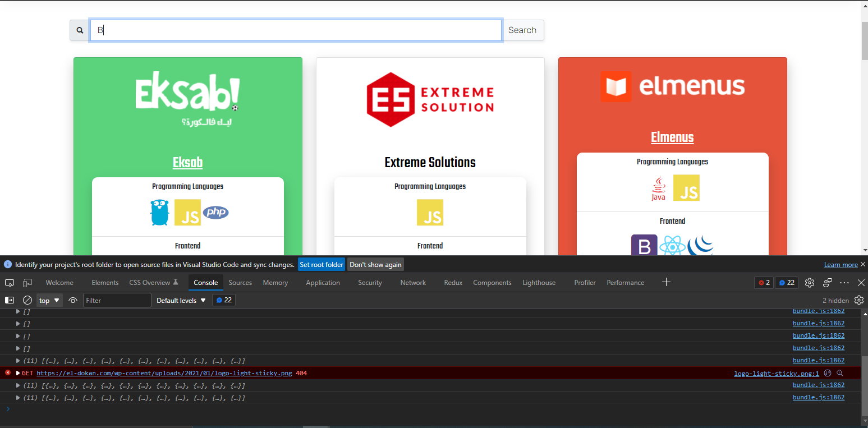Open the Default levels dropdown

(x=181, y=301)
